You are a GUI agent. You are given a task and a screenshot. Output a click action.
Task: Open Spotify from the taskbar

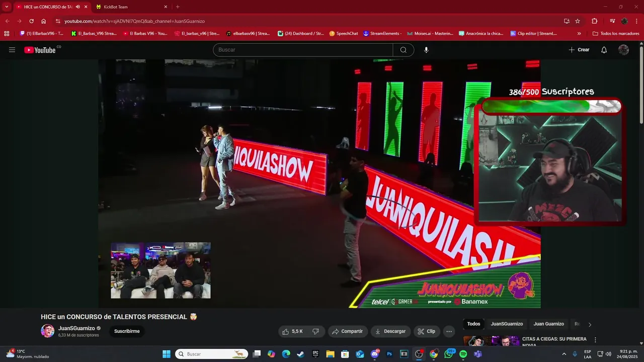pyautogui.click(x=463, y=354)
